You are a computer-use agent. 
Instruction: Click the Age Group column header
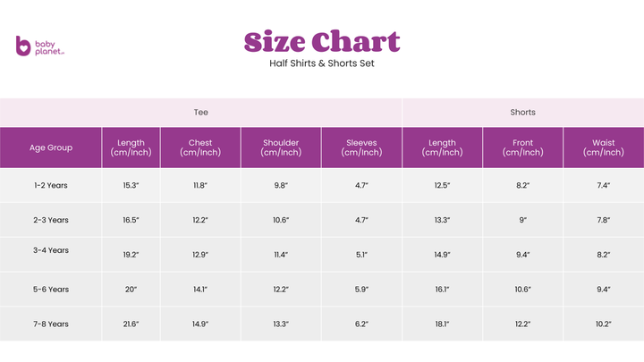click(51, 147)
